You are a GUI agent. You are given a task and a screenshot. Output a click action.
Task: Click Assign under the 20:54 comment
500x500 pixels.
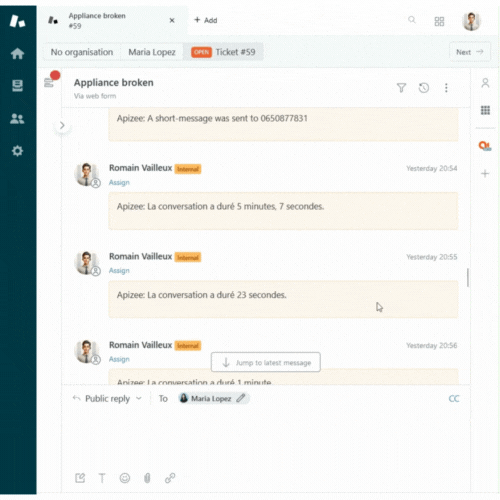click(119, 183)
